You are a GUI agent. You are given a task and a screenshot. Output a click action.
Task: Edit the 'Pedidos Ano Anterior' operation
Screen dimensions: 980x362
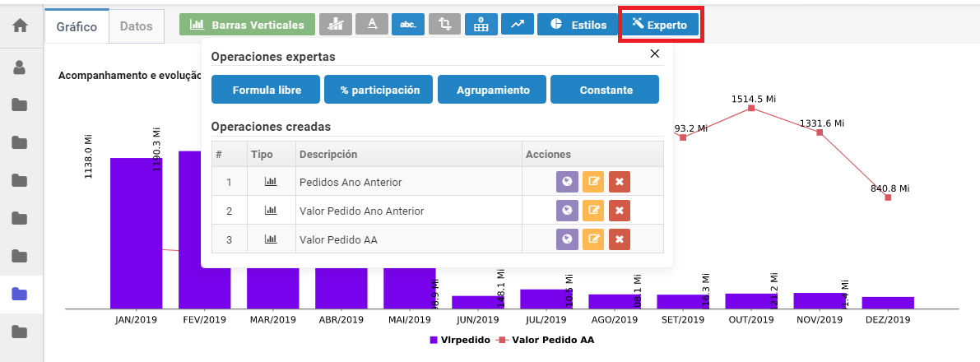coord(592,182)
